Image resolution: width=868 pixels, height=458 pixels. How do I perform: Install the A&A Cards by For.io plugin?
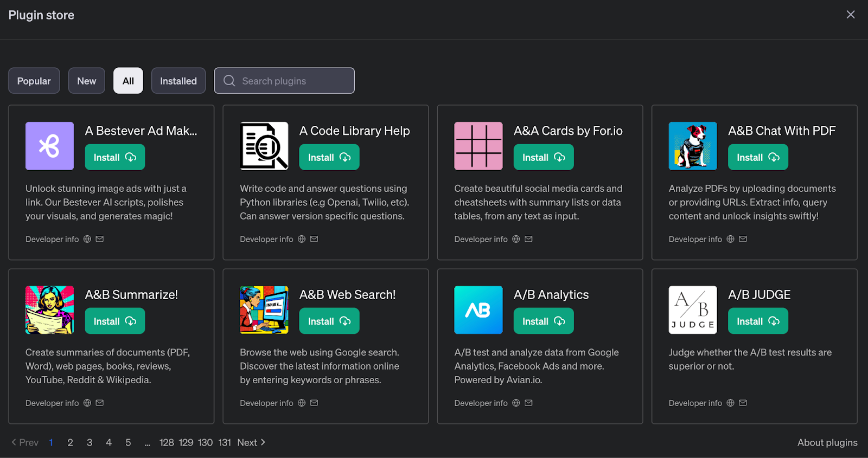tap(543, 157)
